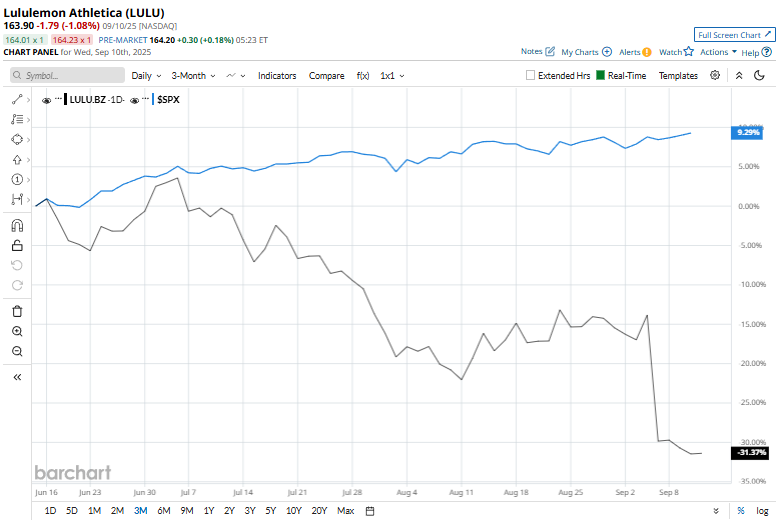
Task: Select the 1D time range
Action: pyautogui.click(x=50, y=511)
